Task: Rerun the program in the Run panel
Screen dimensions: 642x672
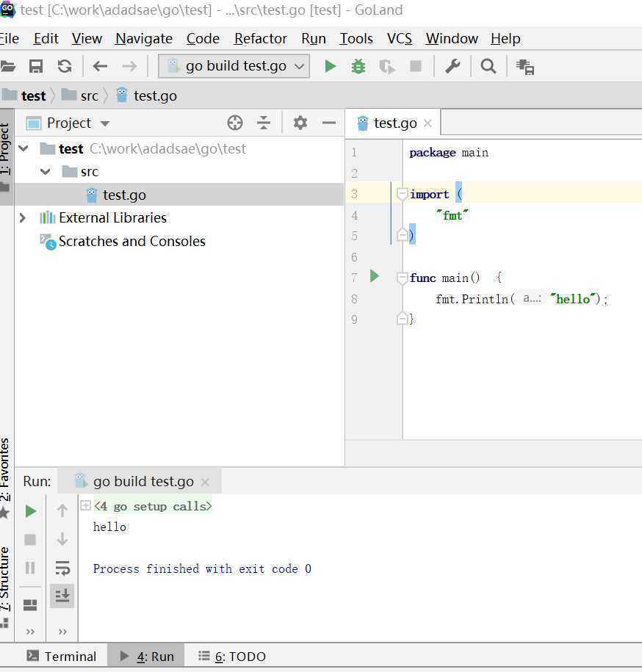Action: point(30,511)
